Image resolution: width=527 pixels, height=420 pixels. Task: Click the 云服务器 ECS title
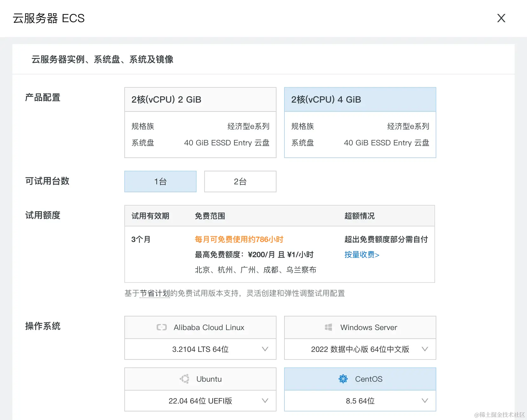tap(49, 18)
